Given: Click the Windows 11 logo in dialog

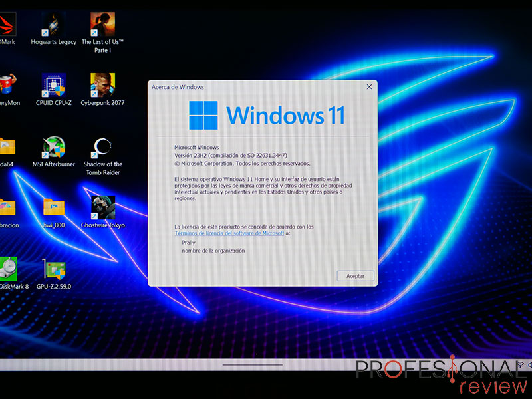Looking at the screenshot, I should pos(267,115).
